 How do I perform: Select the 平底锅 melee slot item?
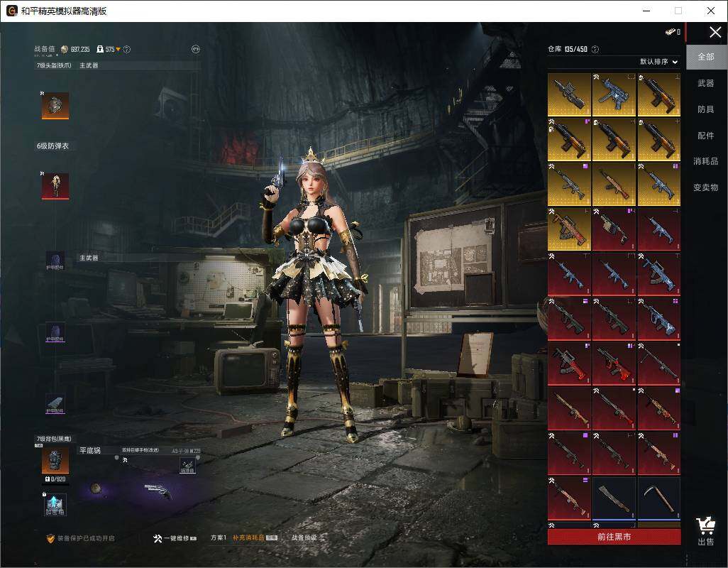click(96, 488)
